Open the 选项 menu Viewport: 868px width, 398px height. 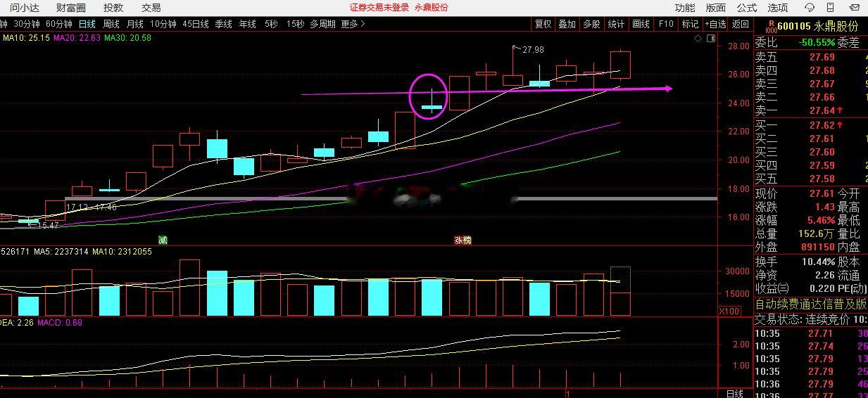click(x=777, y=8)
